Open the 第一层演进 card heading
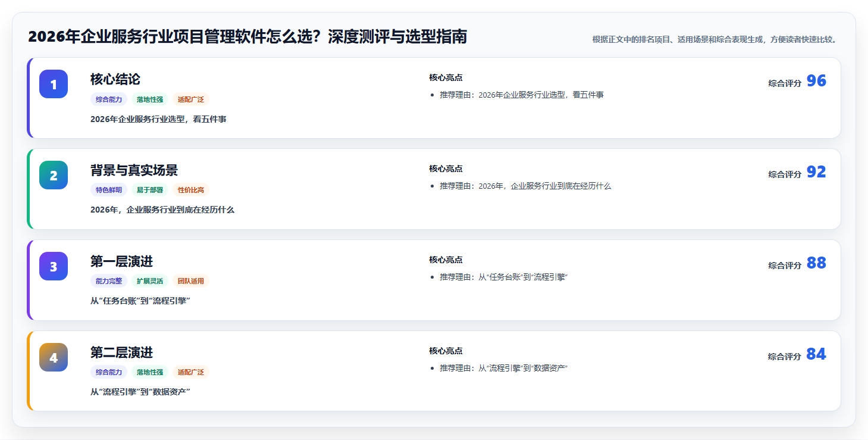The image size is (868, 440). pos(121,261)
